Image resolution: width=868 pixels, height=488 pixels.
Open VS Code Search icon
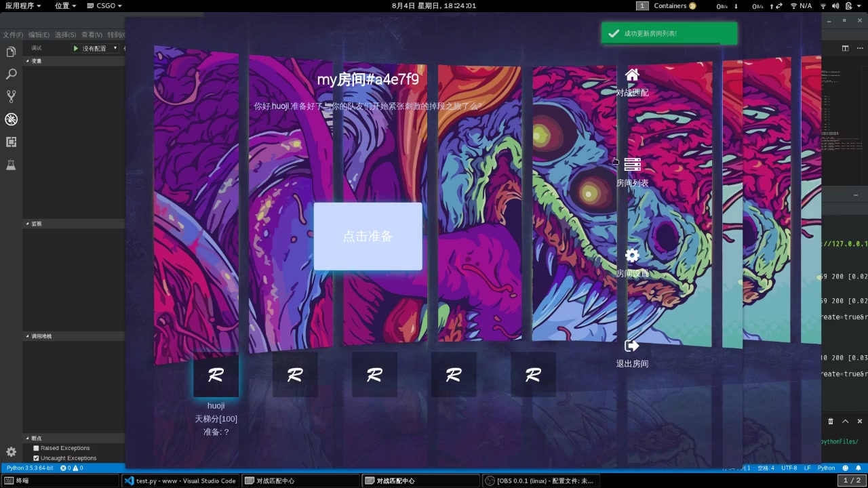tap(11, 75)
